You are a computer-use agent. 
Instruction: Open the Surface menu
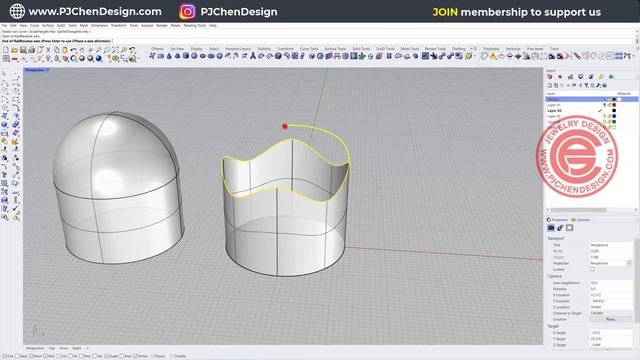point(48,25)
